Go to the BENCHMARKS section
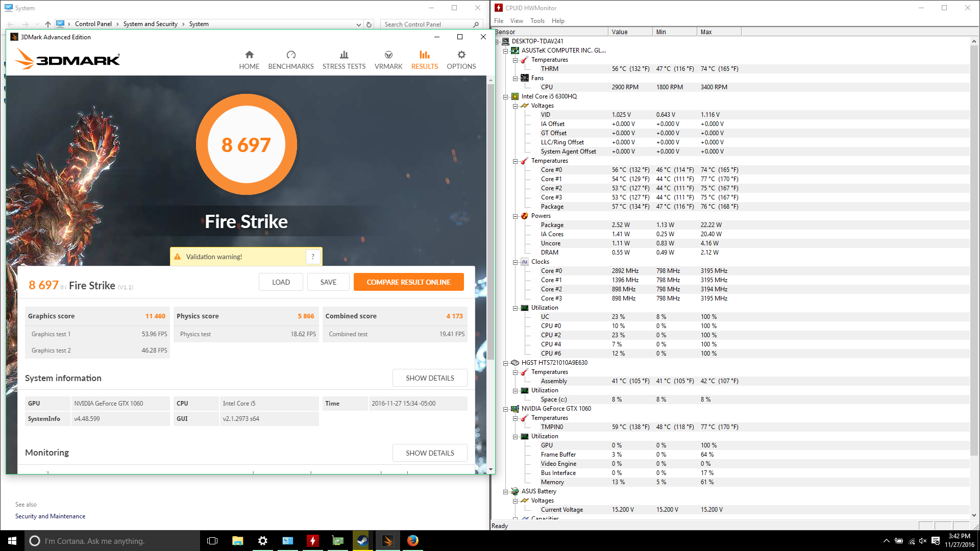Screen dimensions: 980x551 291,60
